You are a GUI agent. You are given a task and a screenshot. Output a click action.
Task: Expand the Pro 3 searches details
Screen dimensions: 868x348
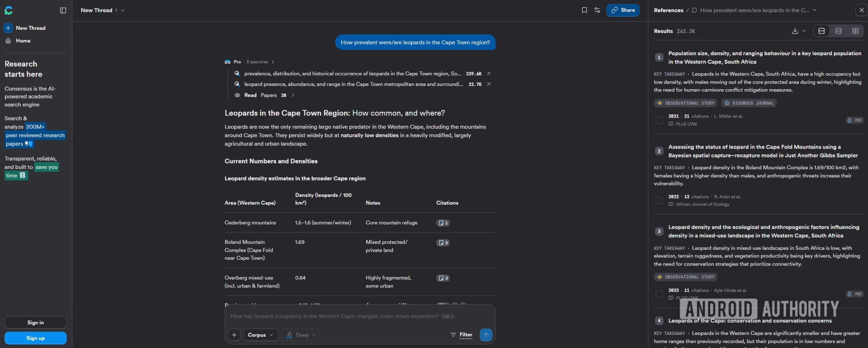coord(250,62)
